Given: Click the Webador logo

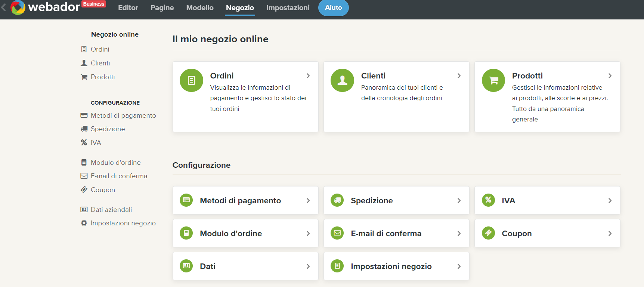Looking at the screenshot, I should click(x=45, y=7).
